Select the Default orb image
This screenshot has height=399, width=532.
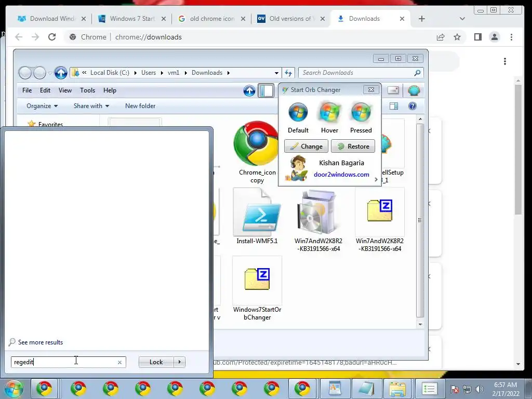[x=298, y=112]
